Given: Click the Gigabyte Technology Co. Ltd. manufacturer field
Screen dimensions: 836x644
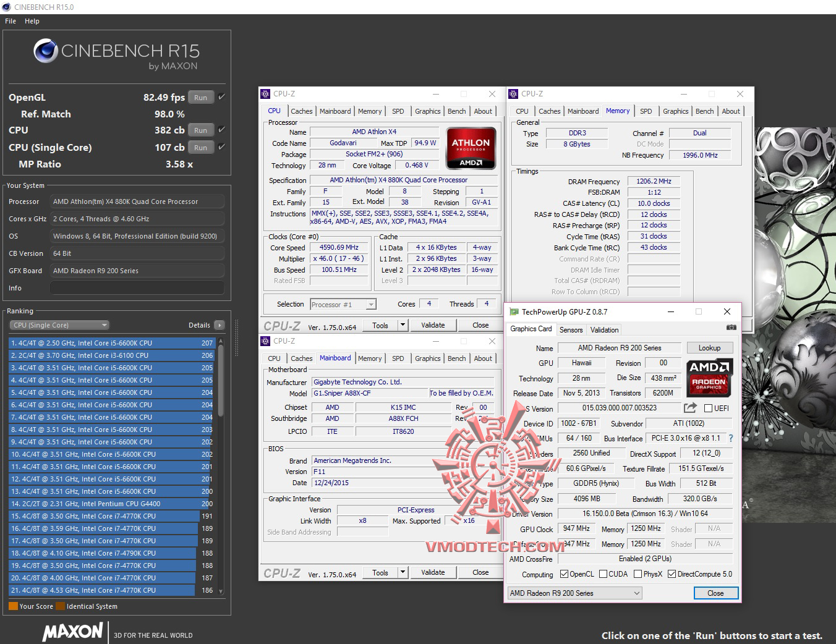Looking at the screenshot, I should tap(403, 382).
